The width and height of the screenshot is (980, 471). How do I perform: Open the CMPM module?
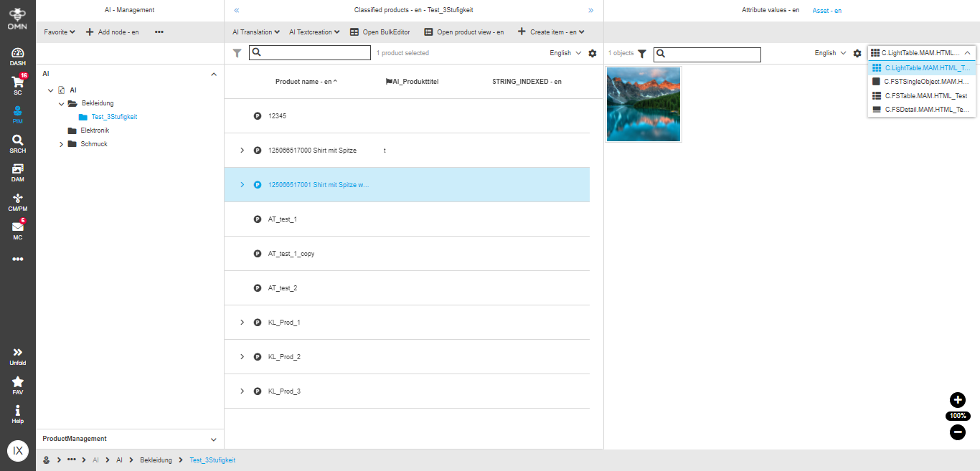pyautogui.click(x=17, y=201)
